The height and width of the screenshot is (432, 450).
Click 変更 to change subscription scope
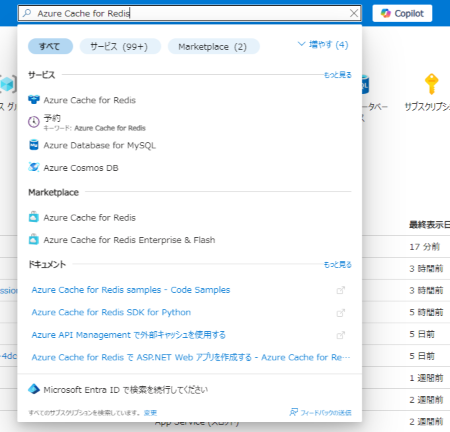[150, 413]
